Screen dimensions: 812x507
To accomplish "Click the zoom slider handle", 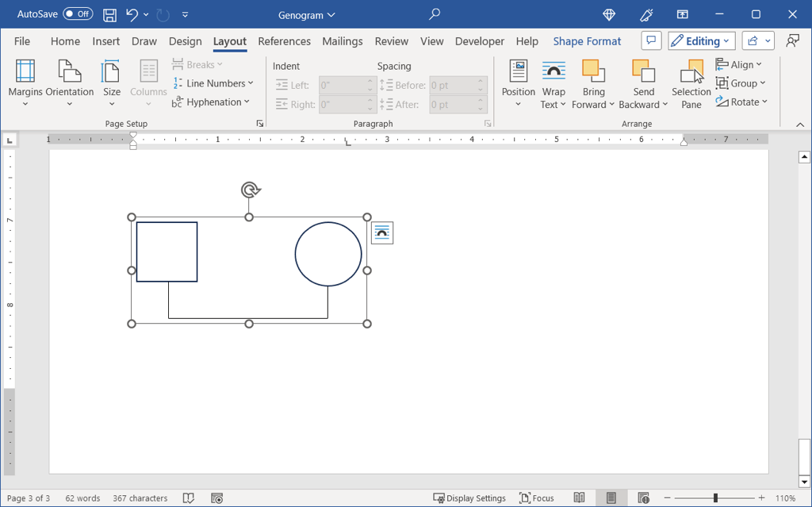I will click(715, 498).
